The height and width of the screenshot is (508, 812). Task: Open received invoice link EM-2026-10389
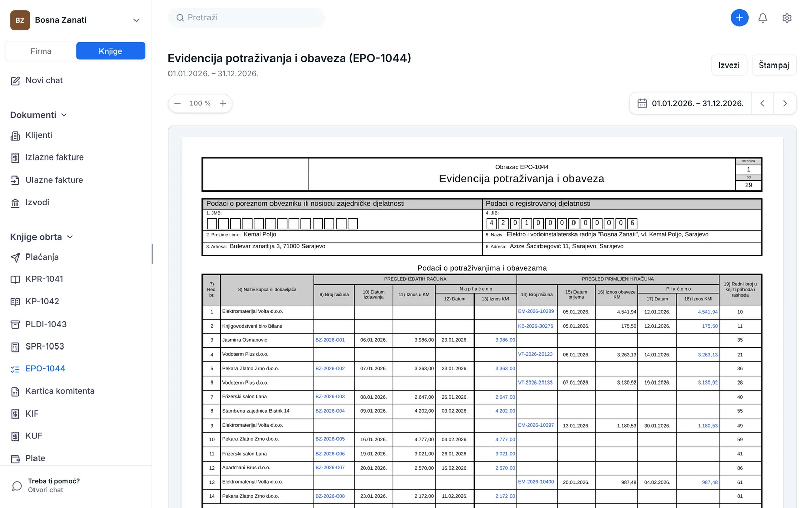click(x=536, y=312)
